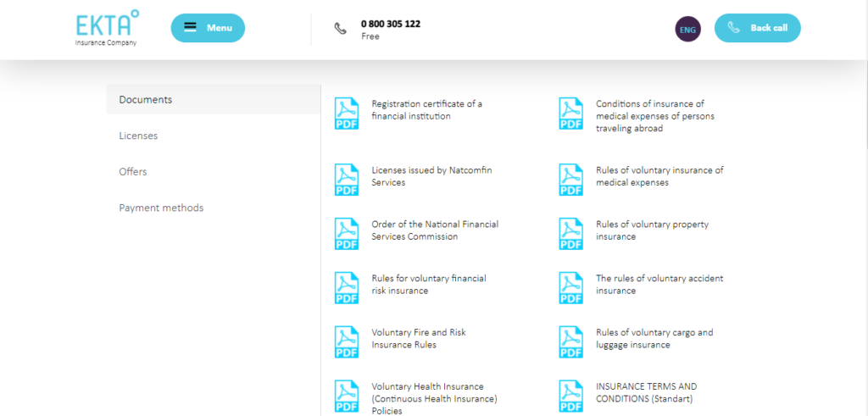Open 'INSURANCE TERMS AND CONDITIONS (Standart)' document link
The height and width of the screenshot is (416, 868).
pyautogui.click(x=646, y=392)
